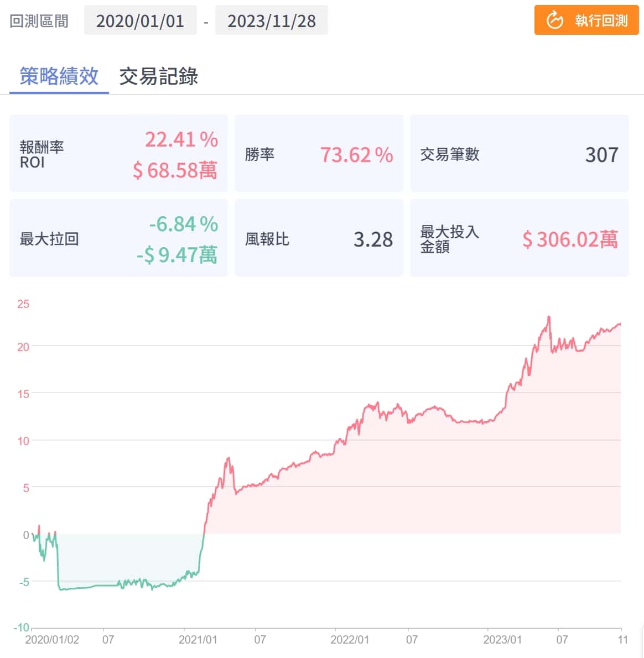Image resolution: width=644 pixels, height=658 pixels.
Task: Click the 報酬率 ROI label
Action: 41,154
